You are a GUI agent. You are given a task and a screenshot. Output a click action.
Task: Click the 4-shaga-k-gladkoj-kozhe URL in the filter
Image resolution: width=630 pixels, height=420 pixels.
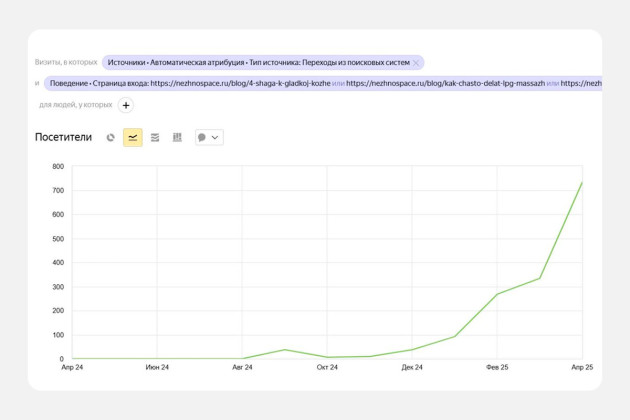[x=240, y=83]
